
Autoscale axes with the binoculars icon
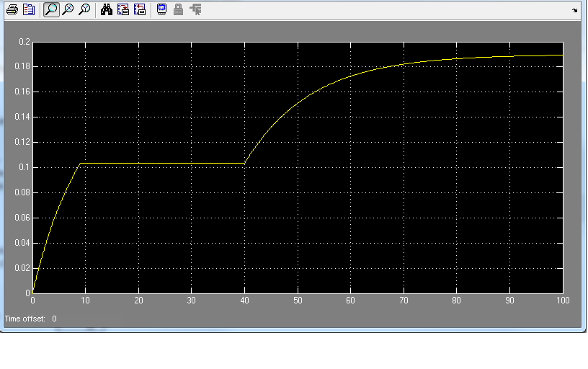106,10
